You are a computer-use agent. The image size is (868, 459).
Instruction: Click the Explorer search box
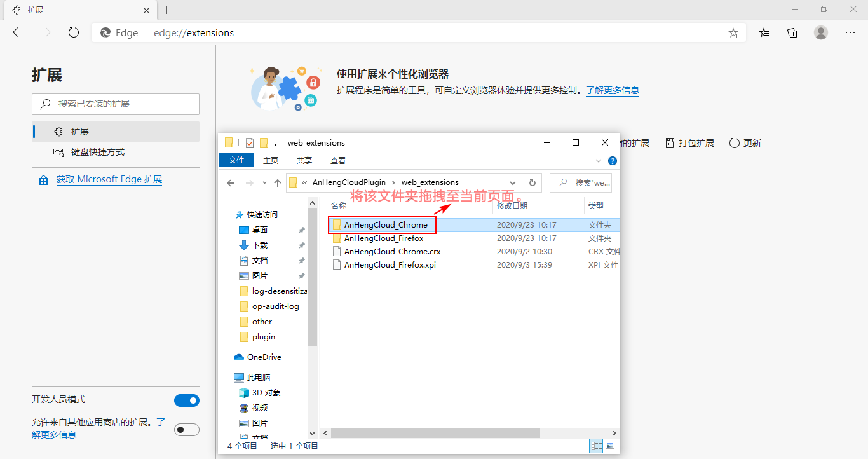(x=581, y=182)
